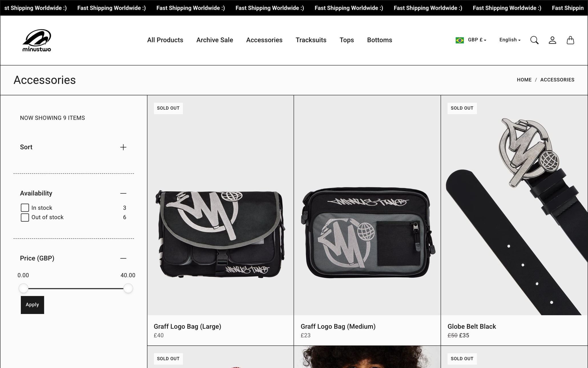Screen dimensions: 588x368
Task: Click the 0.00 minimum price value
Action: click(x=23, y=275)
